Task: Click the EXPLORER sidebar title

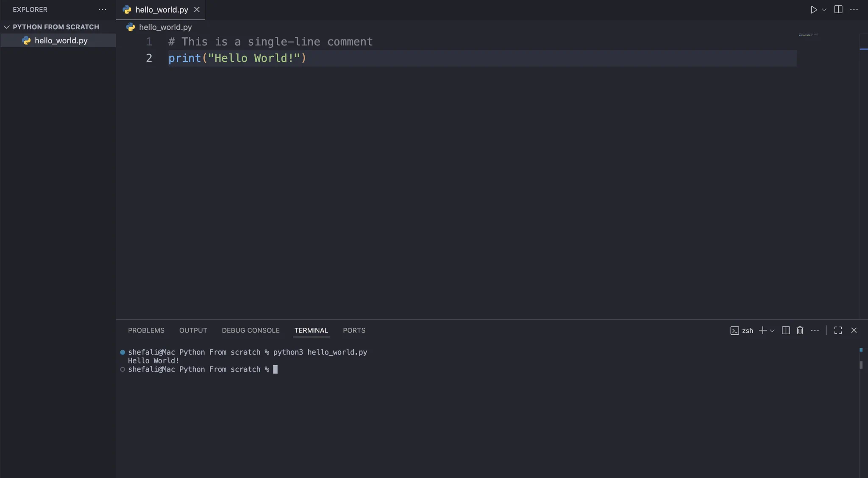Action: click(30, 9)
